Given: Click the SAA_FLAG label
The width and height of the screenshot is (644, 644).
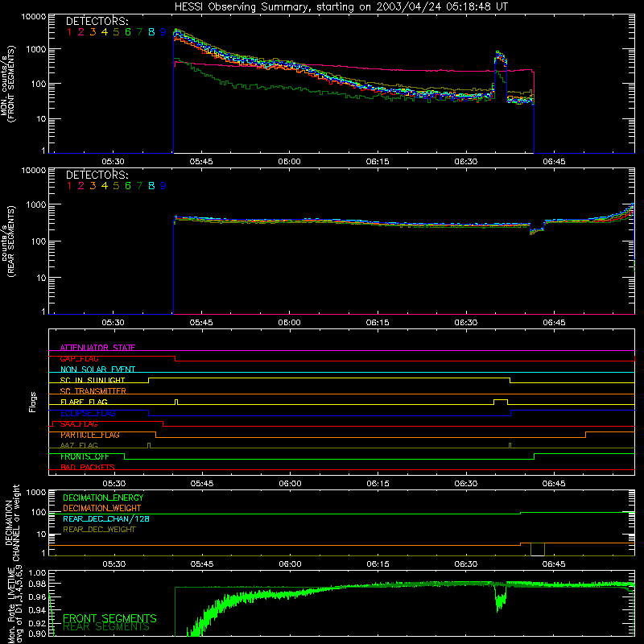Looking at the screenshot, I should (x=79, y=424).
